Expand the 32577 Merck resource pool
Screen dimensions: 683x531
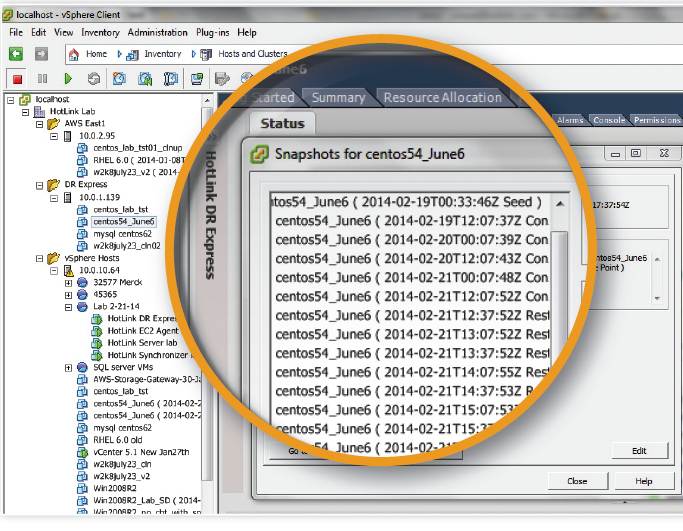click(x=68, y=283)
